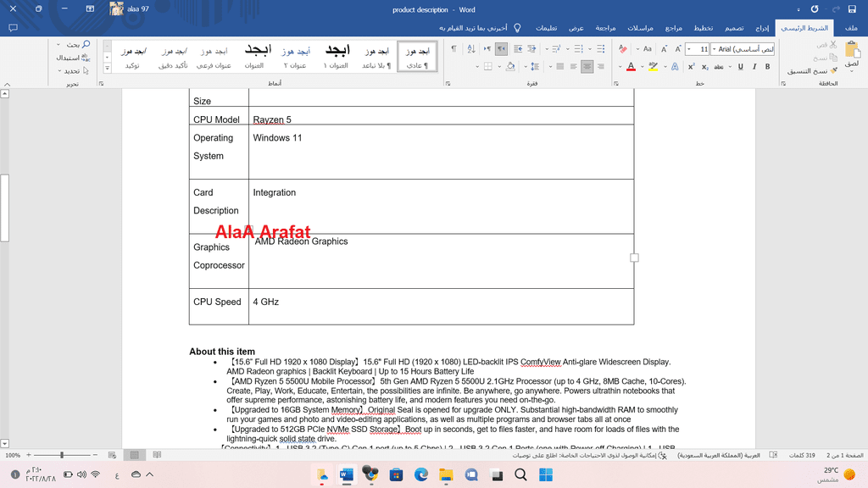Toggle bold formatting in font group
868x488 pixels.
point(767,66)
